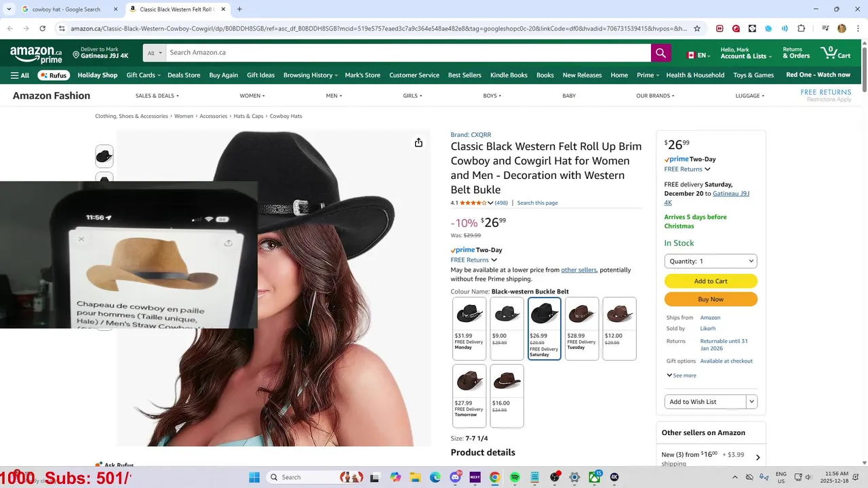Image resolution: width=868 pixels, height=488 pixels.
Task: Open Settings gear on taskbar
Action: tap(574, 477)
